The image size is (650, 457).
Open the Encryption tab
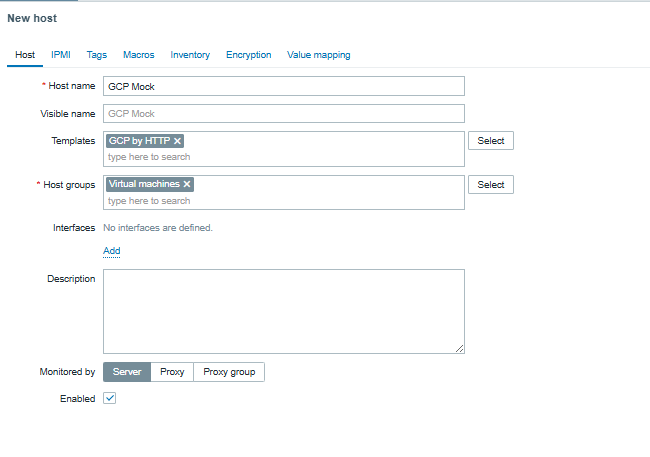(248, 55)
